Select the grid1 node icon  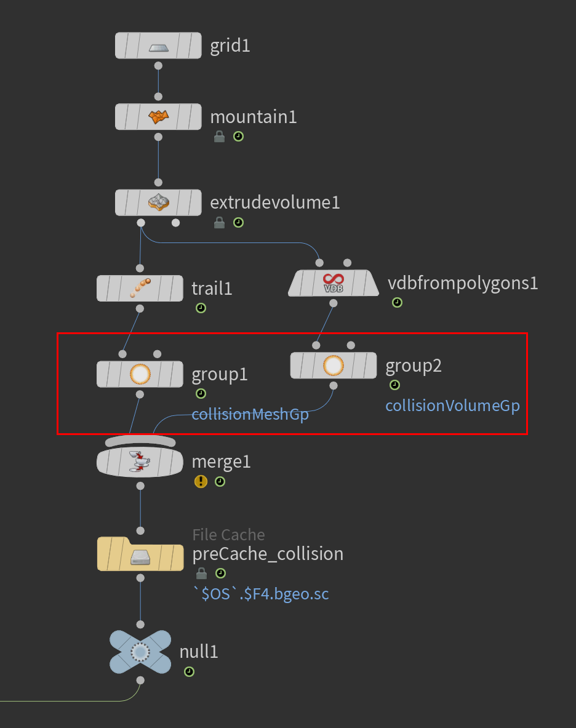coord(158,46)
